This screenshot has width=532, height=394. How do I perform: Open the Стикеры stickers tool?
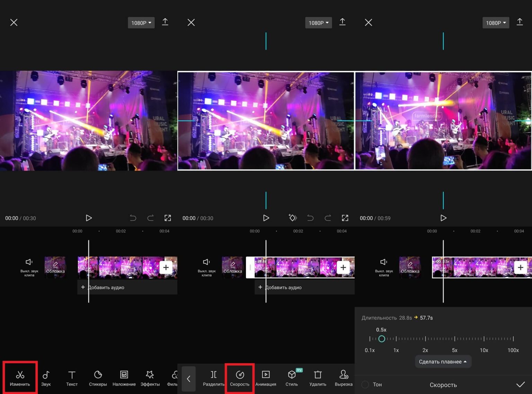click(98, 377)
